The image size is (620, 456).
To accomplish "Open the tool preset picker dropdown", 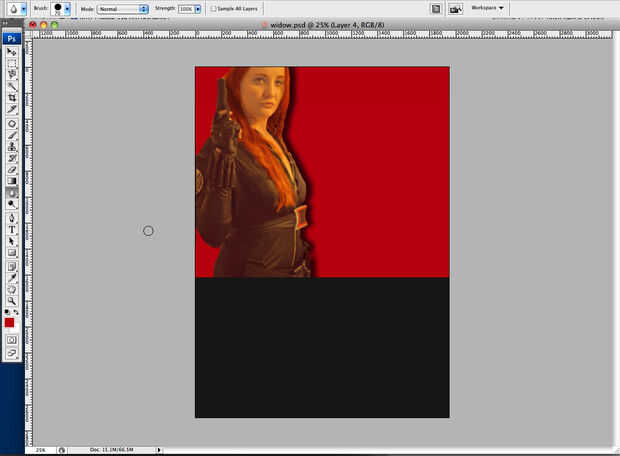I will [x=24, y=8].
